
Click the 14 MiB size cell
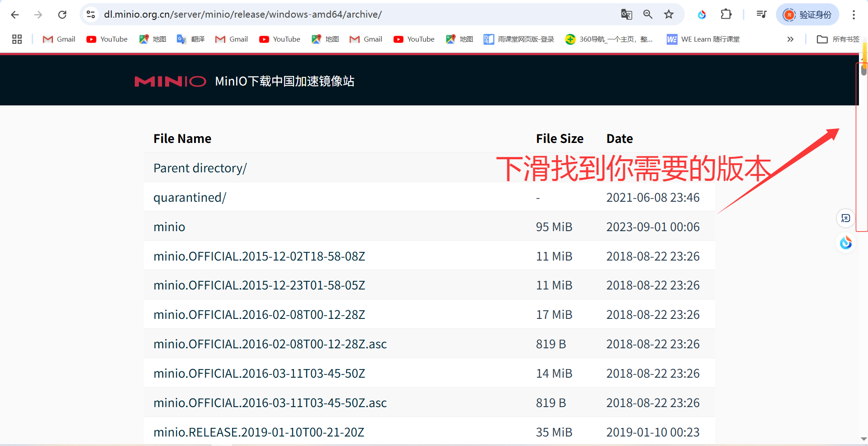(x=554, y=374)
